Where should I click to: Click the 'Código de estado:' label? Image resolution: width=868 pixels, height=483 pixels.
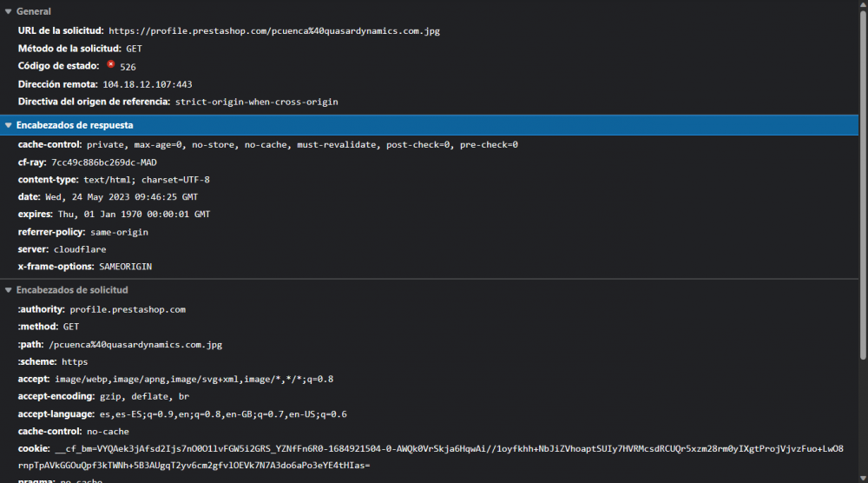coord(59,66)
